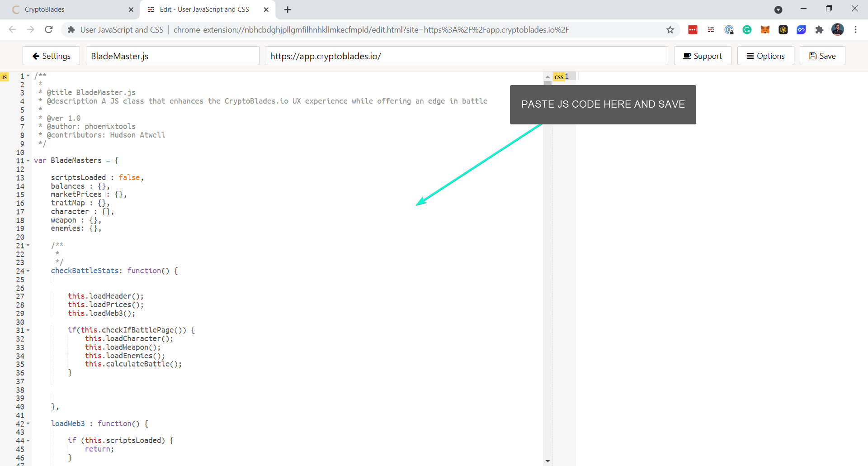The width and height of the screenshot is (868, 466).
Task: Open the MetaMask fox extension icon
Action: point(765,30)
